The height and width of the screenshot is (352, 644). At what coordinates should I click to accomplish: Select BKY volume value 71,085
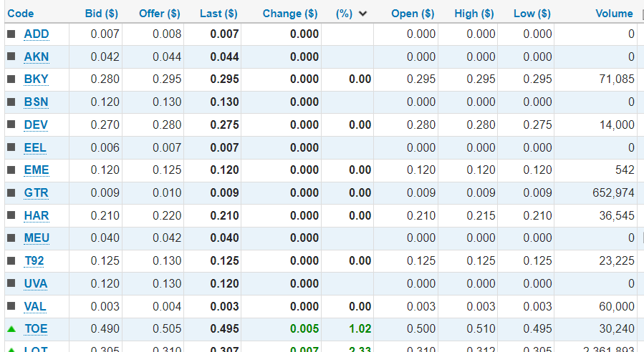(617, 79)
